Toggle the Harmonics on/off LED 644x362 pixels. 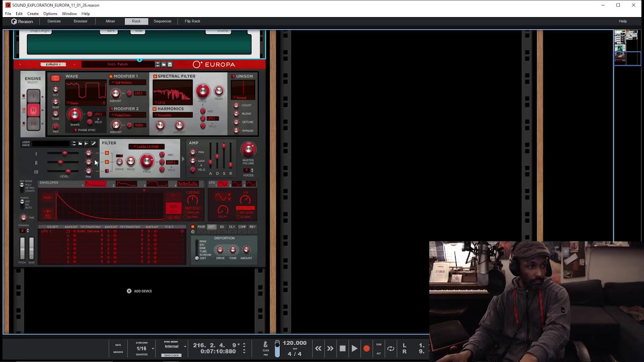[x=155, y=109]
